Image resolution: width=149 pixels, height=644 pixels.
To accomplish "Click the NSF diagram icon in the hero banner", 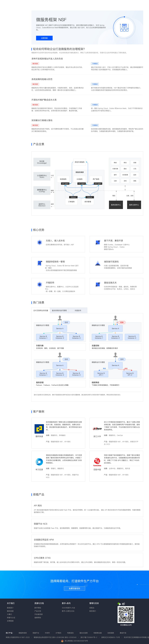I will point(124,28).
